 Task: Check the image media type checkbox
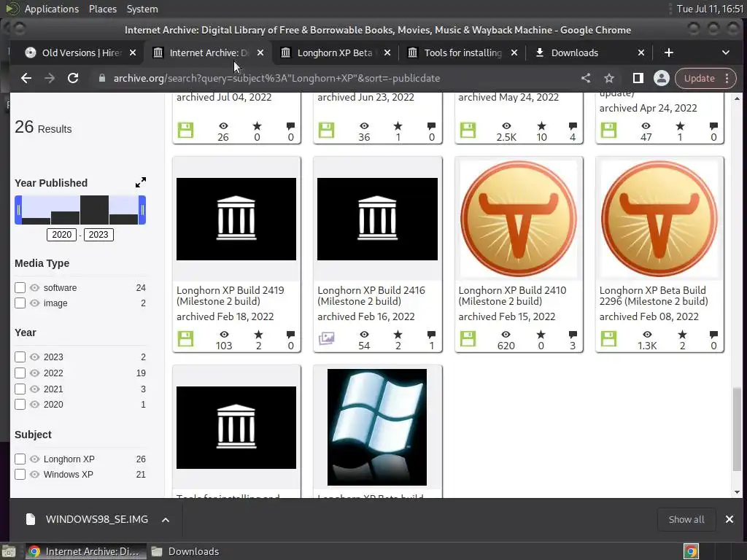tap(20, 303)
